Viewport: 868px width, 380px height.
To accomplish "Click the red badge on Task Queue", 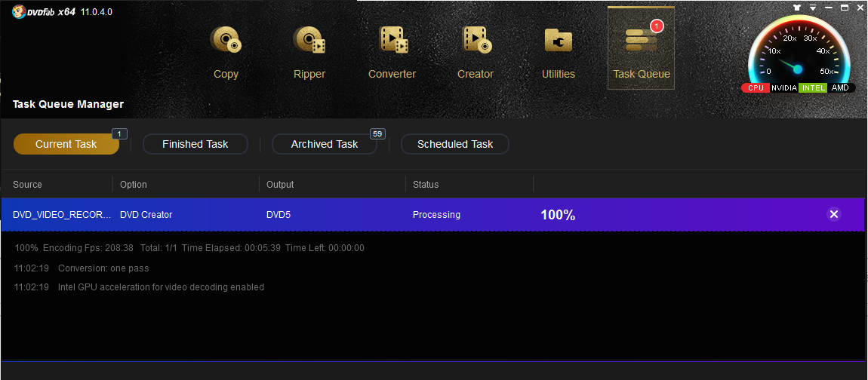I will tap(657, 26).
